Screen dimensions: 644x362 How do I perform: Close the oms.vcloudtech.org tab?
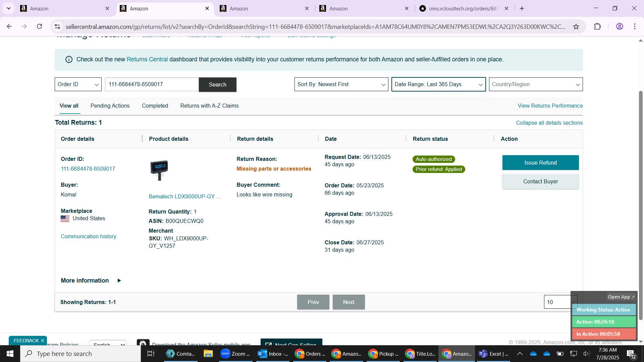pyautogui.click(x=506, y=8)
